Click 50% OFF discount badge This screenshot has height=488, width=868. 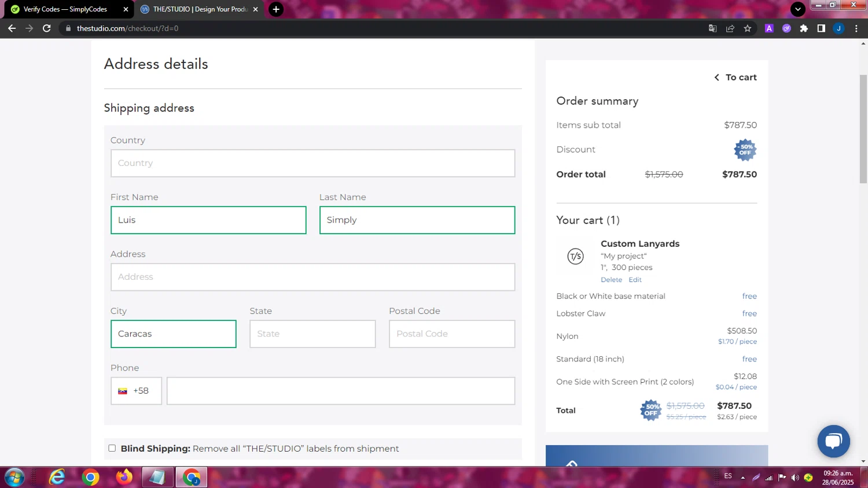(745, 150)
